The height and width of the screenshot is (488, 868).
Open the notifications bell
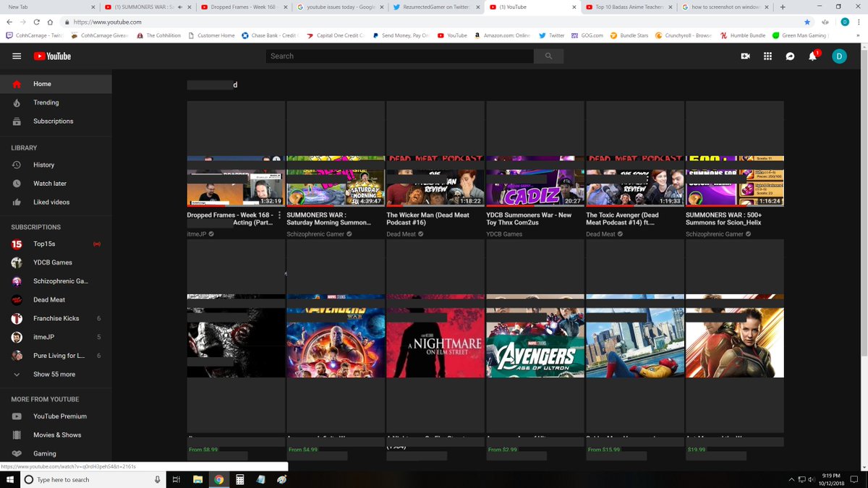coord(813,56)
